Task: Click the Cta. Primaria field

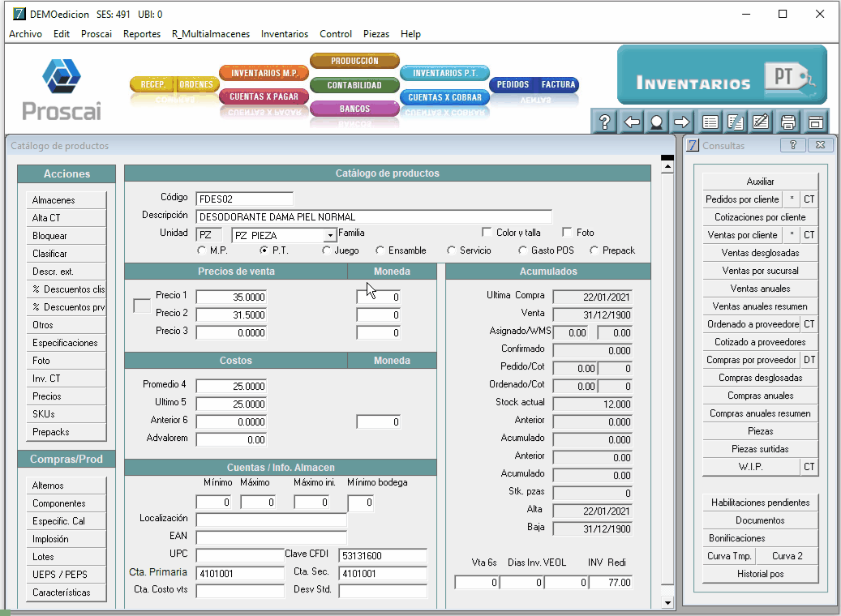Action: coord(240,574)
